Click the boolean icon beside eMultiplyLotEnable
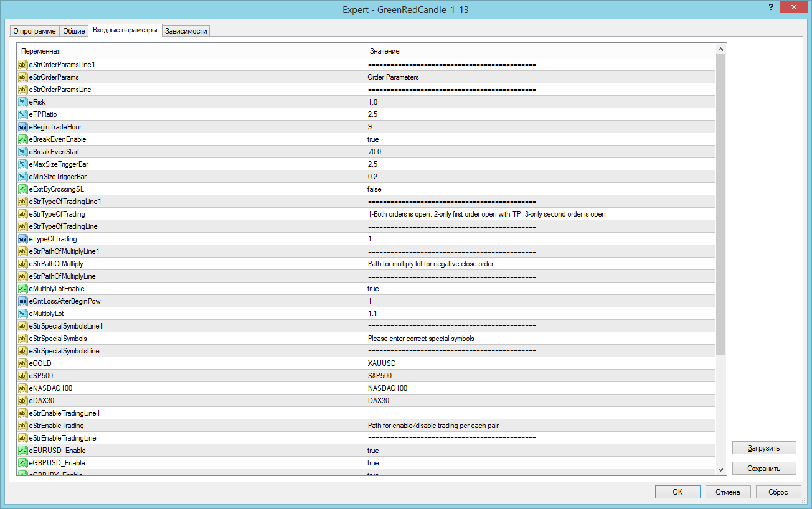The width and height of the screenshot is (812, 509). click(x=22, y=289)
